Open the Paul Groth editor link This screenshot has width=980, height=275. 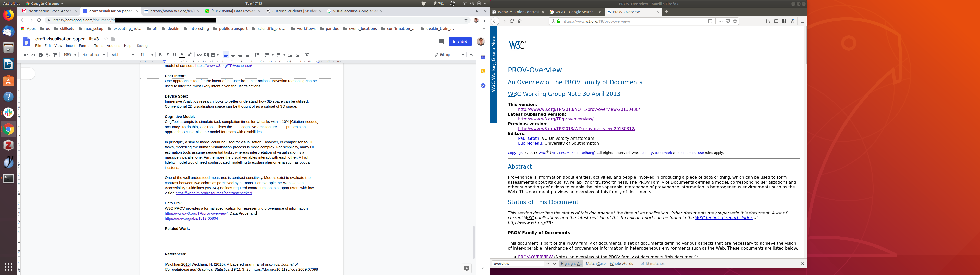coord(529,138)
